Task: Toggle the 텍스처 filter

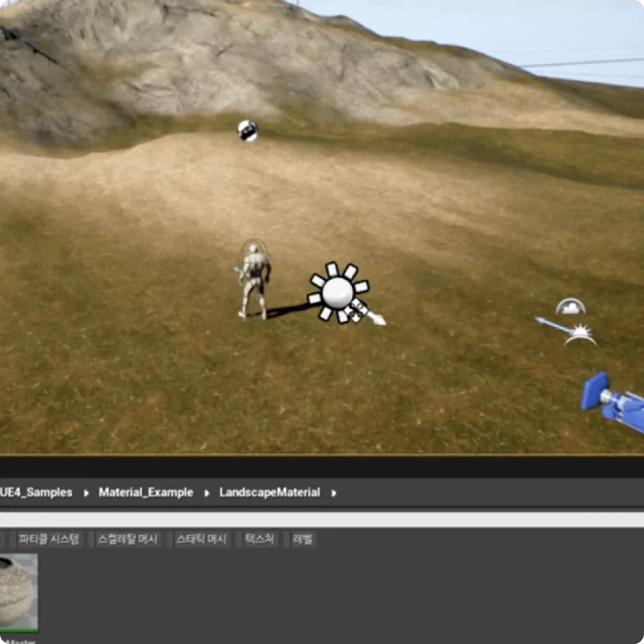Action: point(259,539)
